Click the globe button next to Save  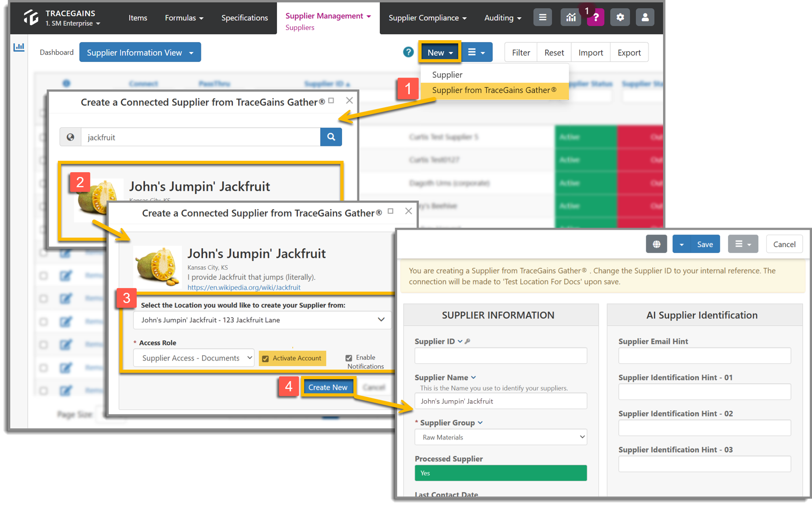click(656, 244)
